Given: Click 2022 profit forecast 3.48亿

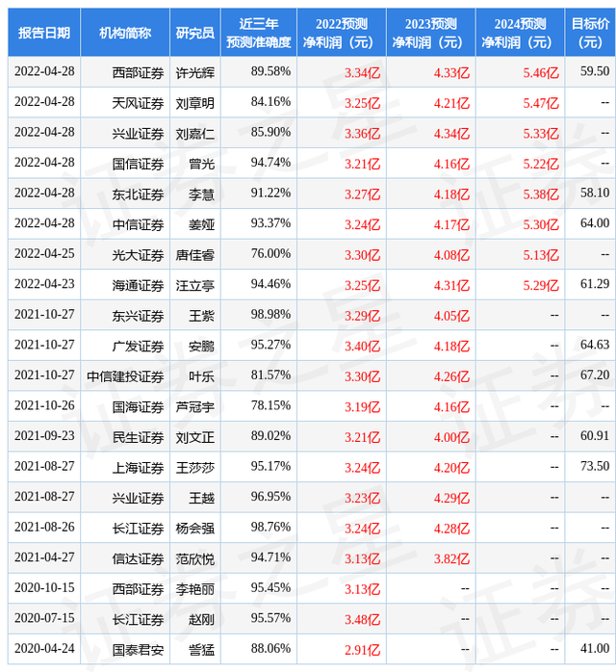Looking at the screenshot, I should click(x=363, y=620).
